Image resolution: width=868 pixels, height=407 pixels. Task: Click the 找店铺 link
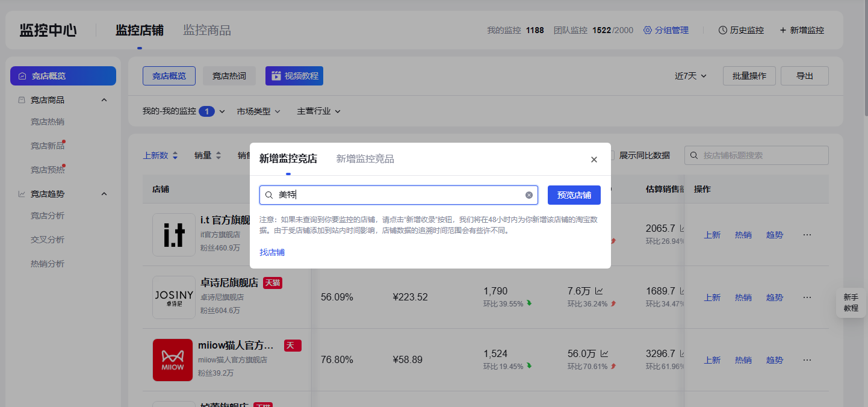[x=272, y=252]
